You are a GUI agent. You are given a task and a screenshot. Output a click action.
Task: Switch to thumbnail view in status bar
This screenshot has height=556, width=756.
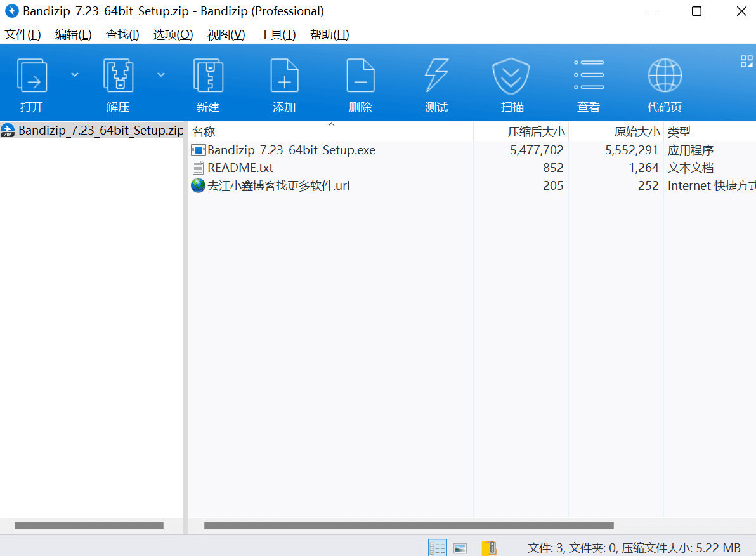[x=460, y=548]
